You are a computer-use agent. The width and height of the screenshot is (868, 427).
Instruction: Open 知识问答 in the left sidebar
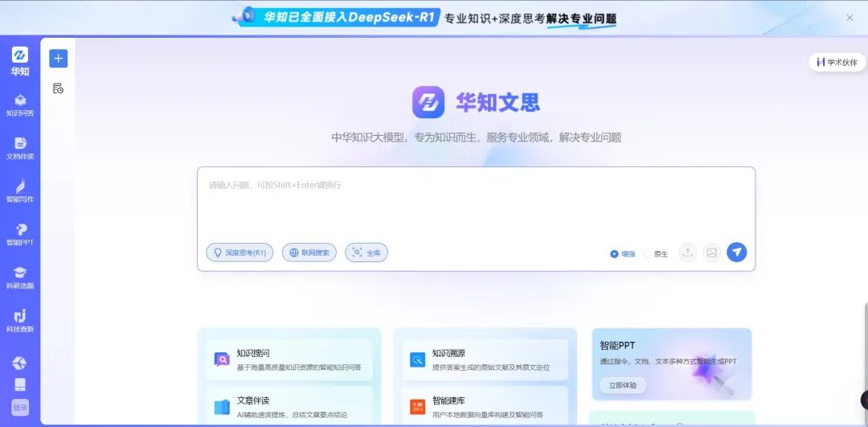click(x=20, y=105)
